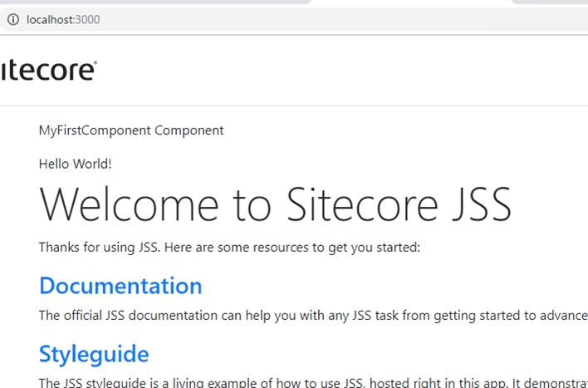Image resolution: width=588 pixels, height=388 pixels.
Task: Click the Sitecore logo
Action: 48,70
